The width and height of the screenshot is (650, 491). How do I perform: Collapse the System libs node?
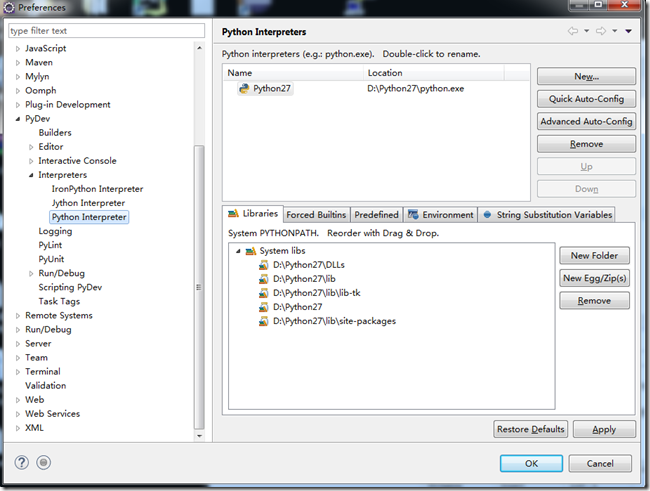pos(238,251)
